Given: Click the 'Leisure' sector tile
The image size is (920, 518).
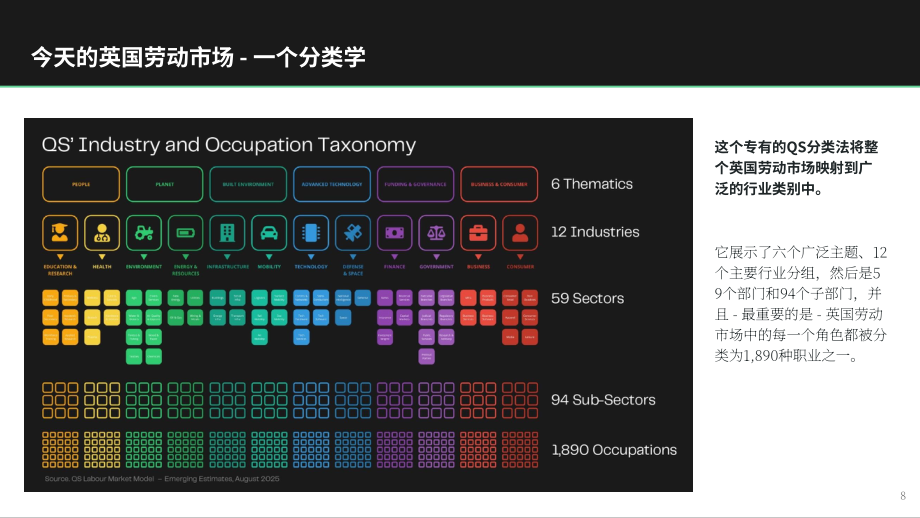Looking at the screenshot, I should [530, 337].
